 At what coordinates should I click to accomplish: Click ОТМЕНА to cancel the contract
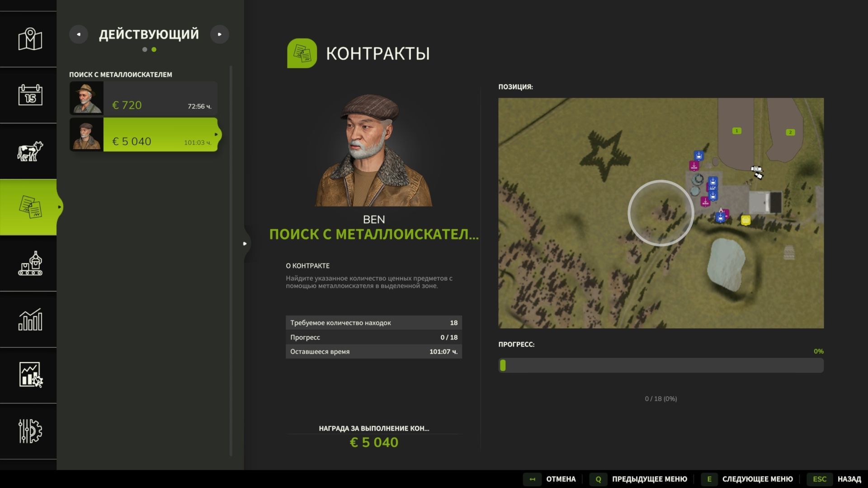click(561, 479)
